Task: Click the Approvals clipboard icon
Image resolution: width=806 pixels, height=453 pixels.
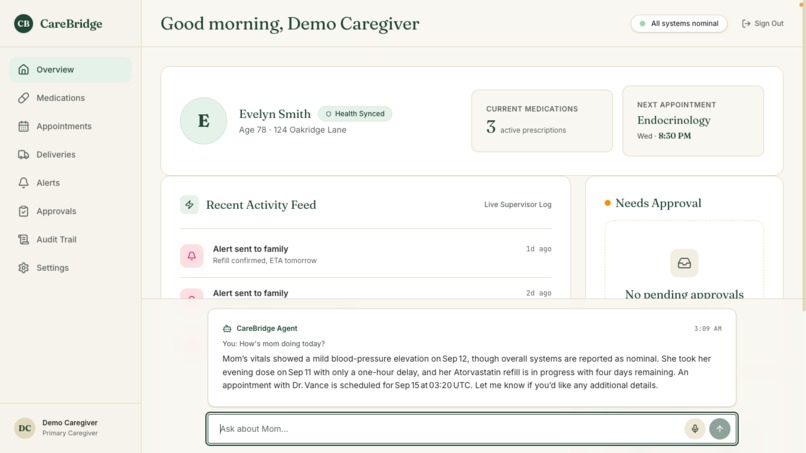Action: [24, 211]
